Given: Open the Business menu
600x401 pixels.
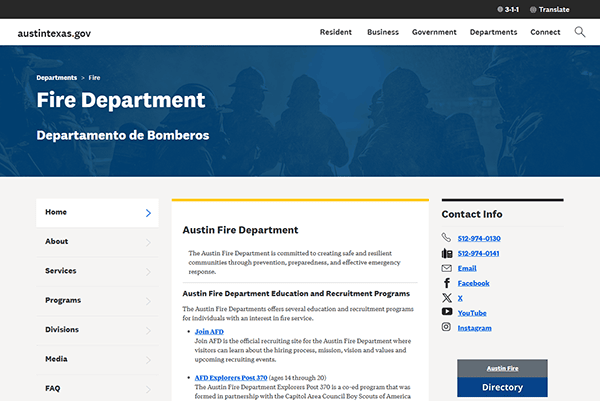Looking at the screenshot, I should pos(383,32).
